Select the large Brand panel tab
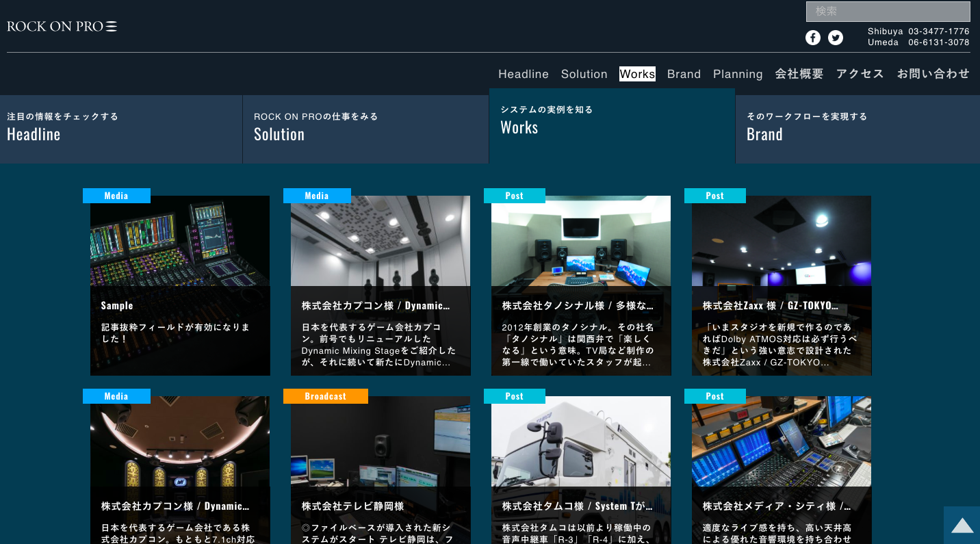Screen dimensions: 980x544 (858, 129)
